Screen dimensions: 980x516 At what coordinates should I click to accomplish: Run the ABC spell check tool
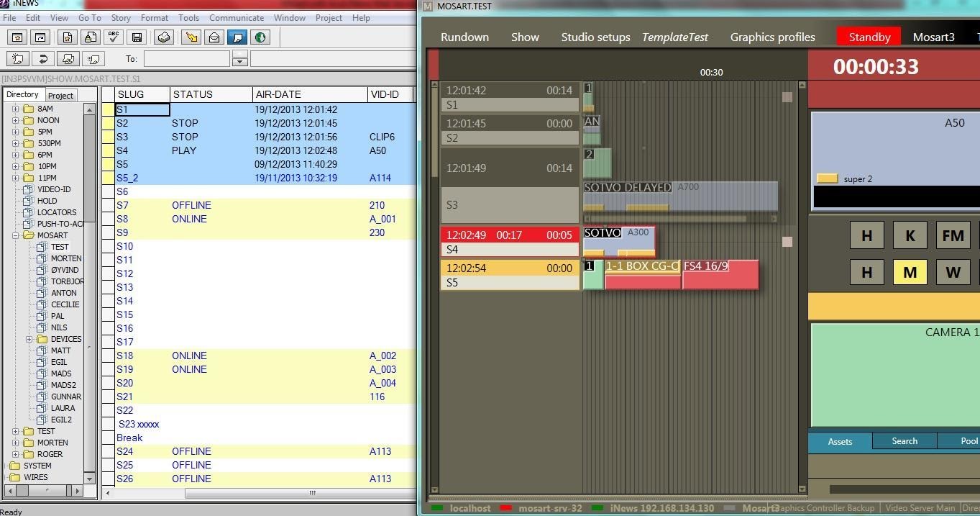(x=114, y=37)
